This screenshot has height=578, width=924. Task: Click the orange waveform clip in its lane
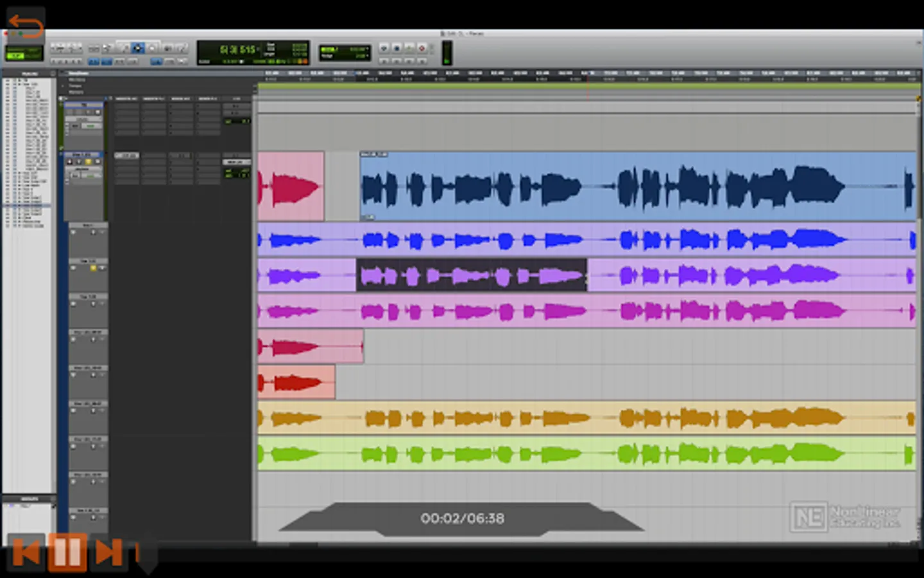tap(586, 418)
